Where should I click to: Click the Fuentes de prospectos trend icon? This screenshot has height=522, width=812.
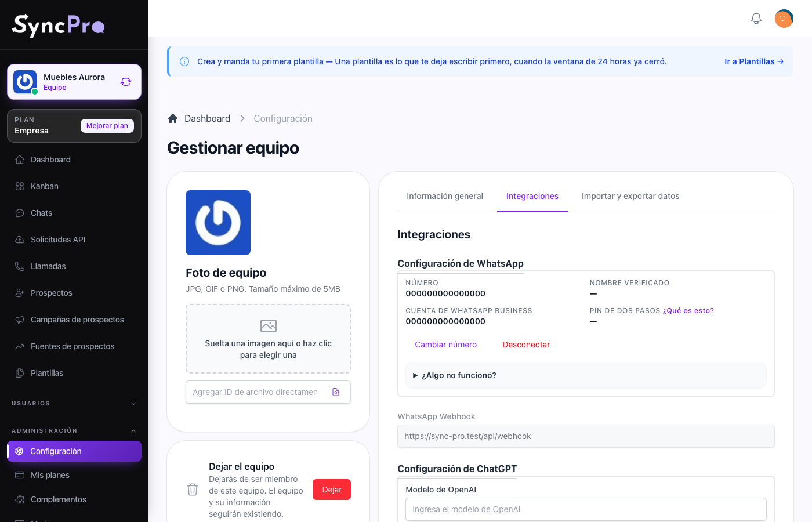[x=20, y=346]
